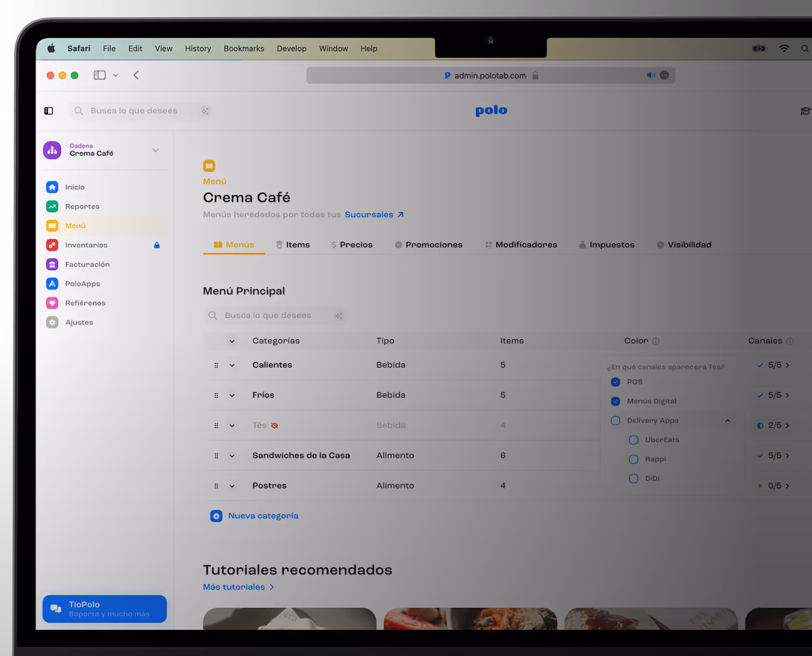812x656 pixels.
Task: Expand all categories with header chevron
Action: [x=232, y=341]
